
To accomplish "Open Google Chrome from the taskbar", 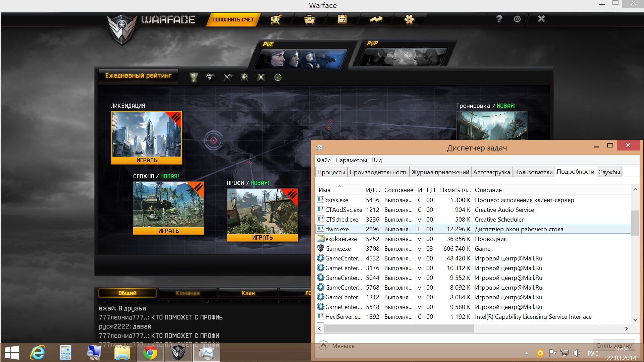I will coord(150,353).
